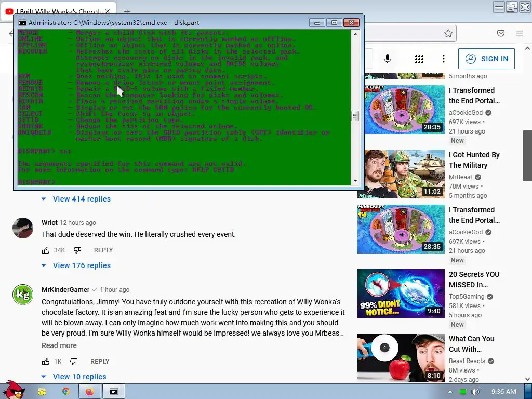Open the Beast Reacts channel name
This screenshot has width=532, height=399.
pyautogui.click(x=467, y=361)
